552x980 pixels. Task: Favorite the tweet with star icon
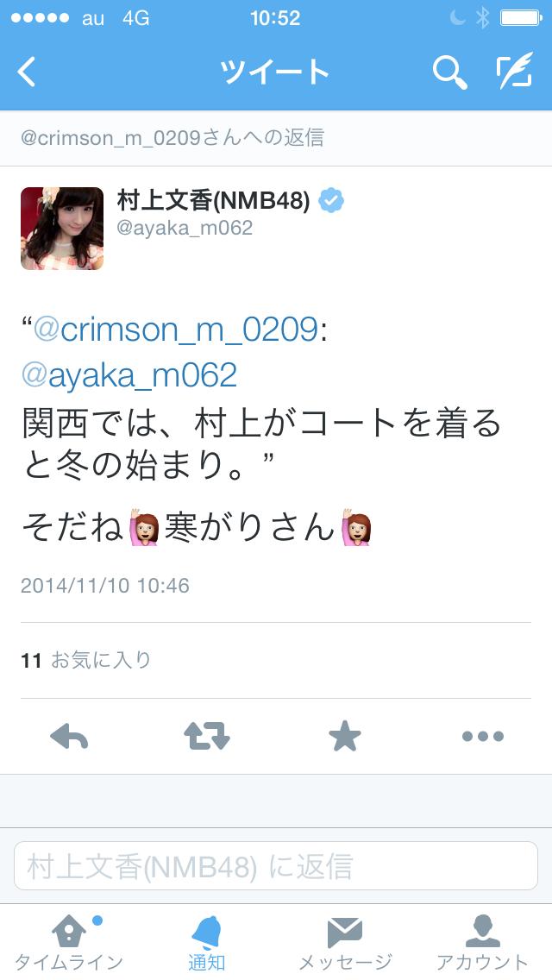(345, 736)
